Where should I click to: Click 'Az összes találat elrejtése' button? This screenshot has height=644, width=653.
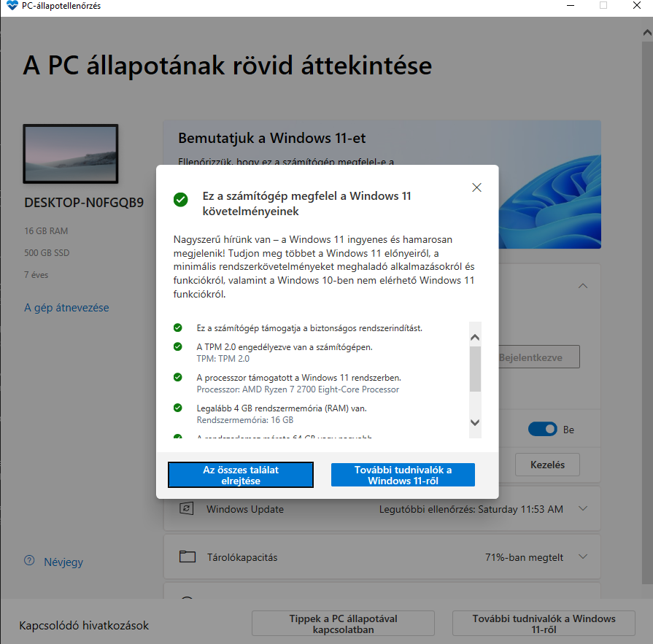(241, 475)
